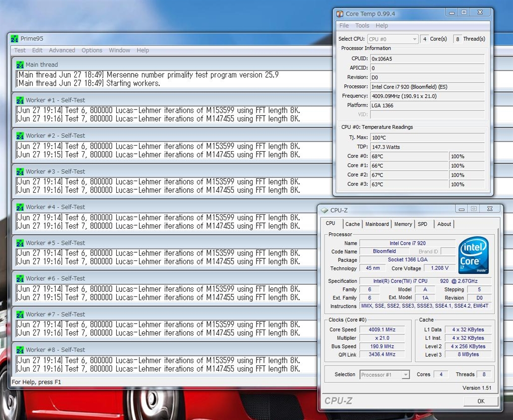Switch to the Mainboard tab in CPU-Z
Image resolution: width=513 pixels, height=420 pixels.
point(377,224)
